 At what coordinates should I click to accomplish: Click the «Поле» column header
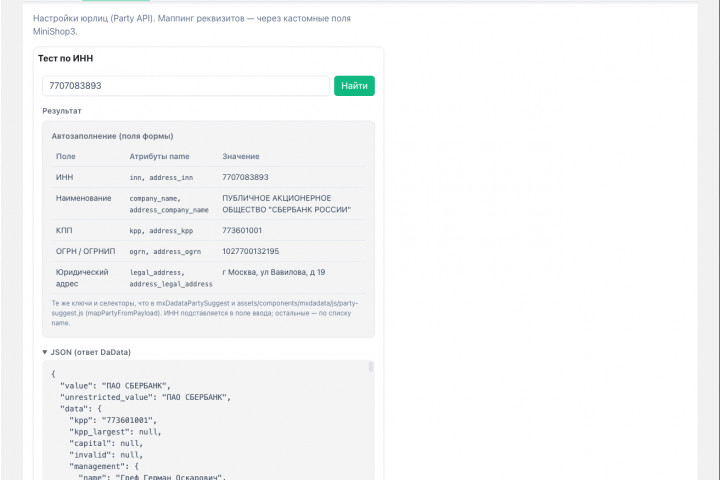pyautogui.click(x=66, y=156)
